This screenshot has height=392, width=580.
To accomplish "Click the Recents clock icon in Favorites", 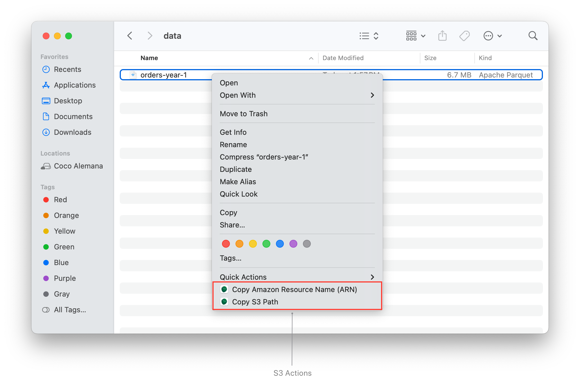I will pos(46,69).
